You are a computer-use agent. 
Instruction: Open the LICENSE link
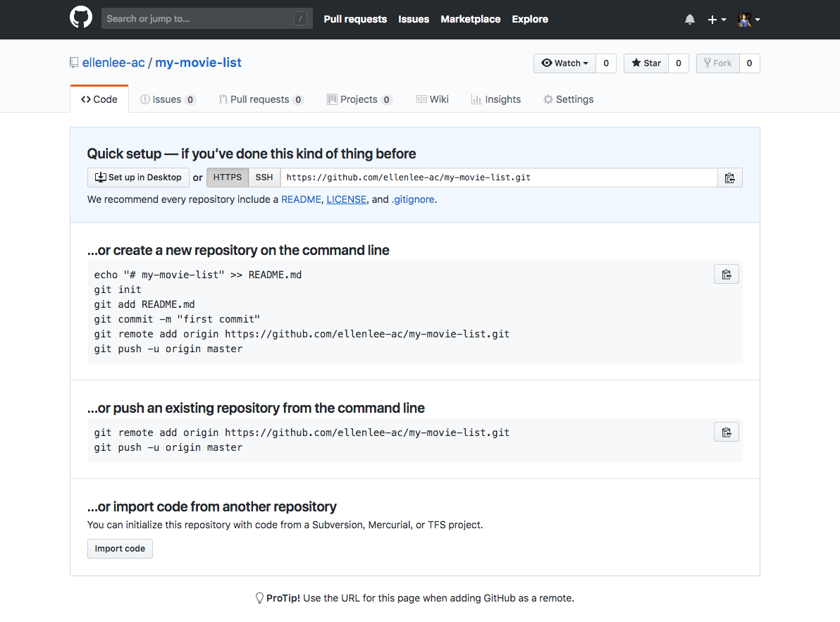347,199
